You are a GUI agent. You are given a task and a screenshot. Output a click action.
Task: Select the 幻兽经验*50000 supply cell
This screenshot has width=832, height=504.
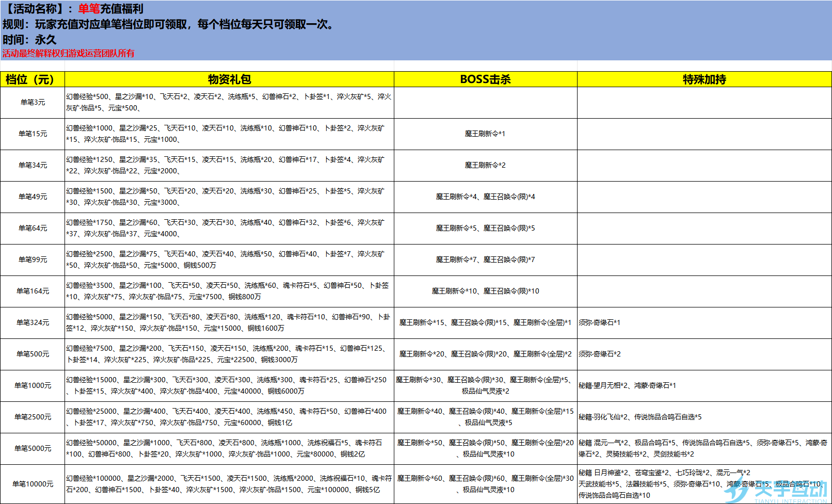pos(229,449)
